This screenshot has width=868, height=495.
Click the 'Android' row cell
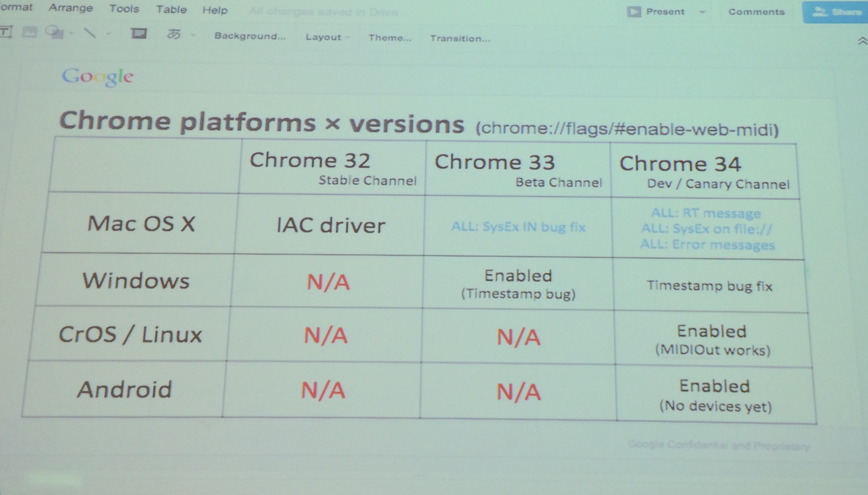[125, 389]
